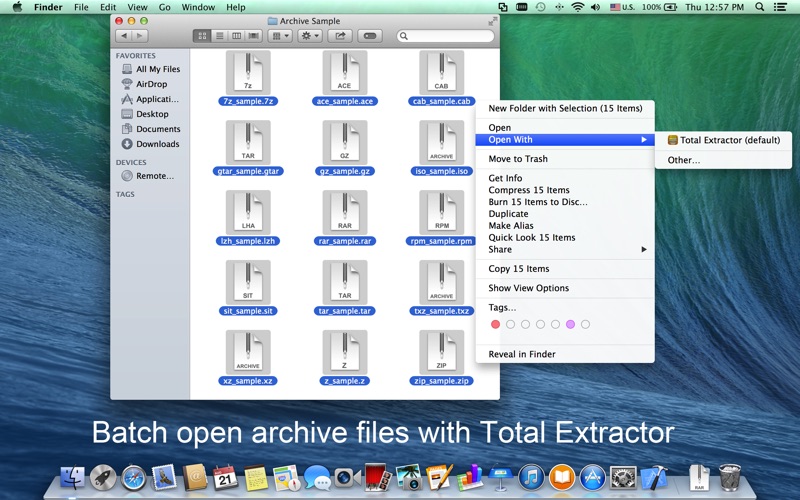Viewport: 800px width, 500px height.
Task: Open the Action gear dropdown menu
Action: pos(310,36)
